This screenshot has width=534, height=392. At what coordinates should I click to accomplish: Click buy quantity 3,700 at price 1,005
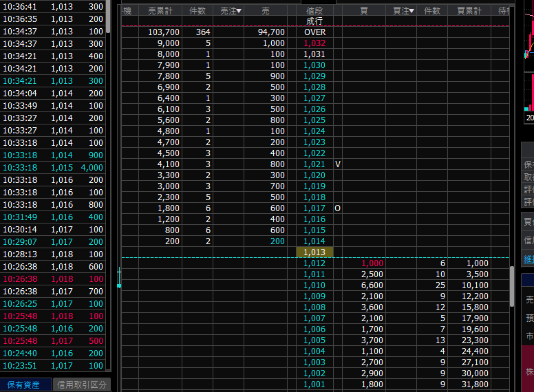[372, 340]
